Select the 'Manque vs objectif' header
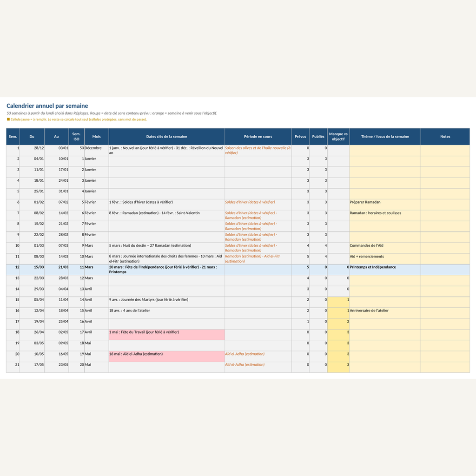This screenshot has width=476, height=476. pyautogui.click(x=338, y=137)
